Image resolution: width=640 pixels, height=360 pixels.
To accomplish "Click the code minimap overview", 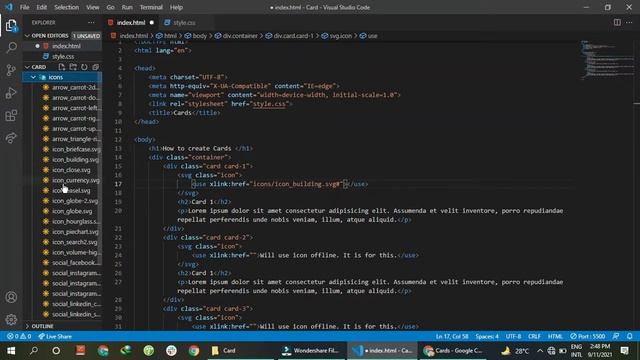I will [607, 59].
